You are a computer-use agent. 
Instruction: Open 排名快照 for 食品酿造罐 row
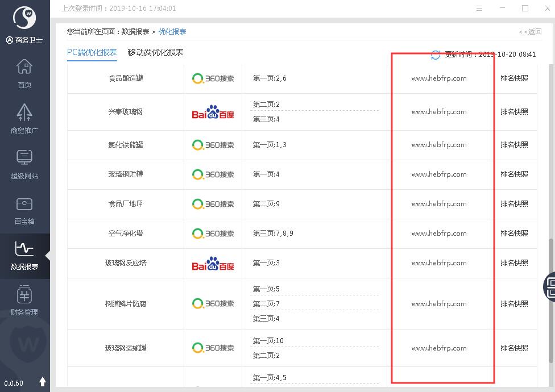[514, 78]
